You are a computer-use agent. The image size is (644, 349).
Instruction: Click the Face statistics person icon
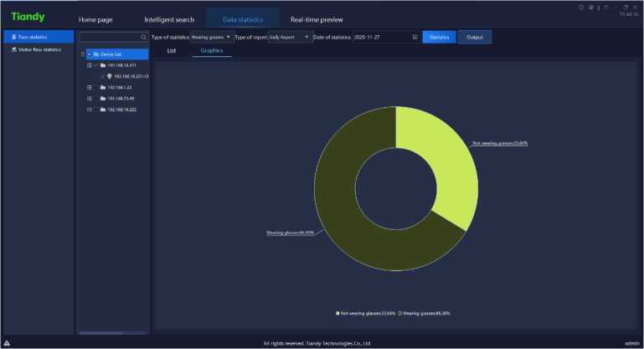pyautogui.click(x=13, y=37)
